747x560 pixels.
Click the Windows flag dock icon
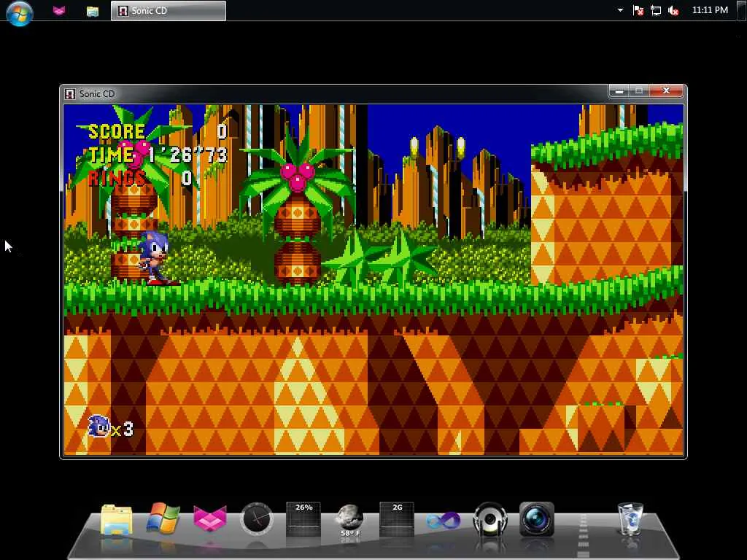click(163, 518)
